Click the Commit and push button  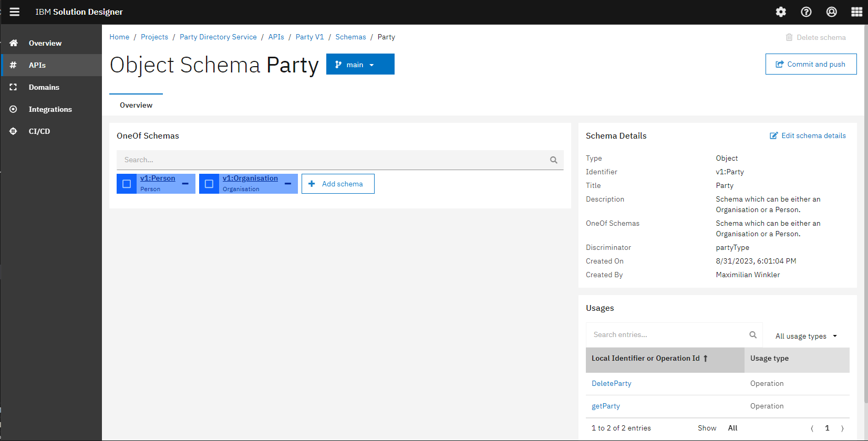[811, 64]
